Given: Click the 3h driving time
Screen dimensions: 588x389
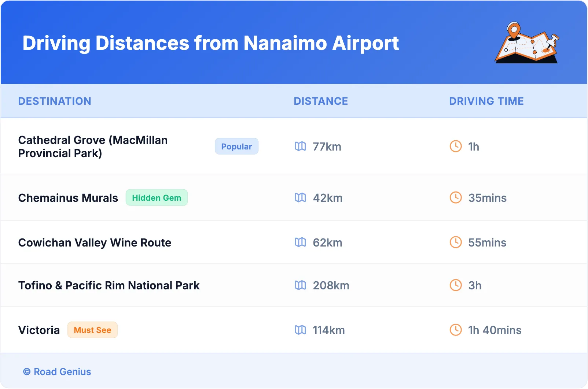Looking at the screenshot, I should pos(475,285).
